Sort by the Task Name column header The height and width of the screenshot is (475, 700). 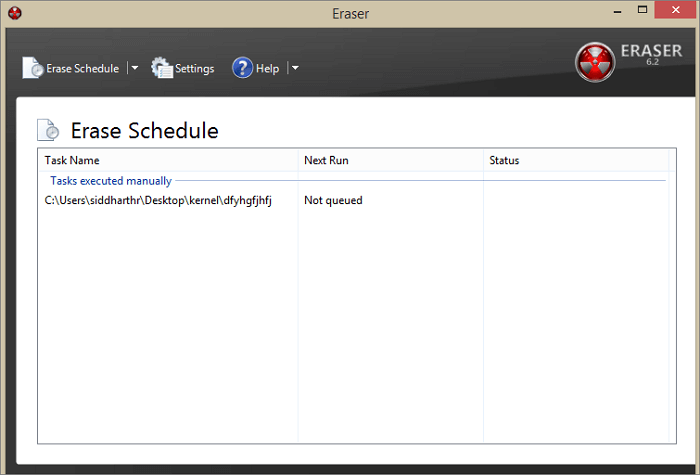72,160
